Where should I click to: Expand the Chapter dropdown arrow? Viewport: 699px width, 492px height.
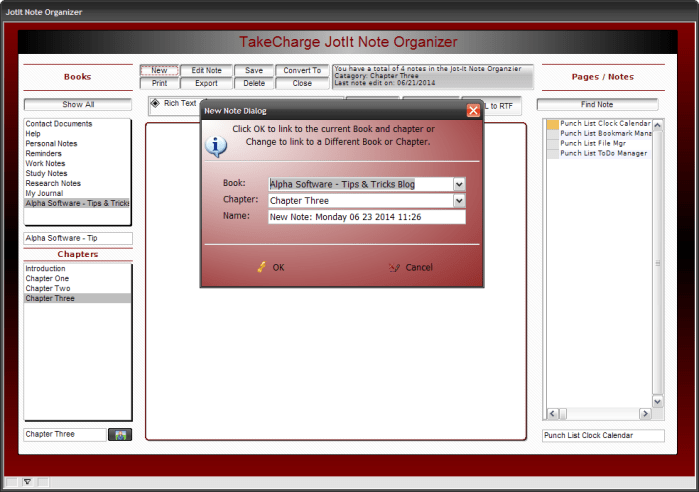[459, 201]
